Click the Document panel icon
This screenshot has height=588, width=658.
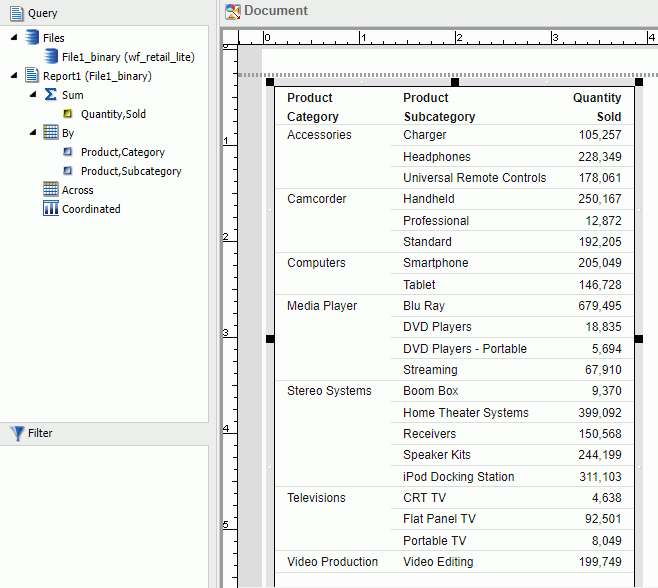(x=233, y=11)
